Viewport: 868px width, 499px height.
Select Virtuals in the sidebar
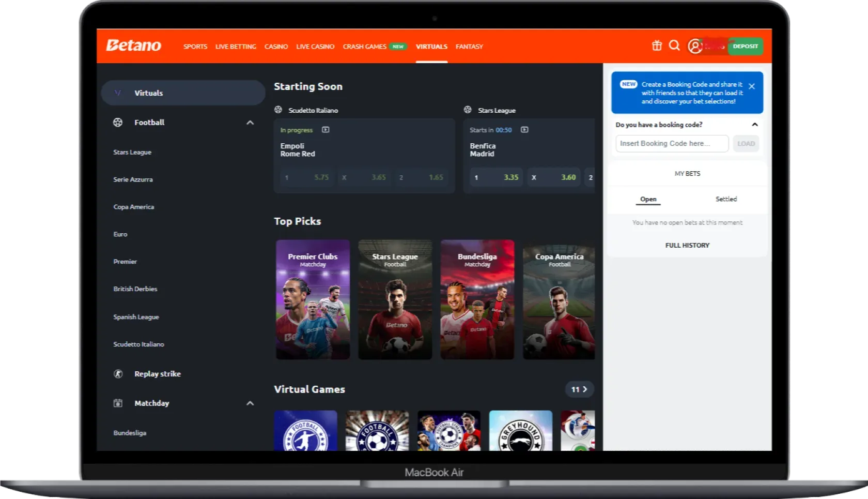pos(183,93)
